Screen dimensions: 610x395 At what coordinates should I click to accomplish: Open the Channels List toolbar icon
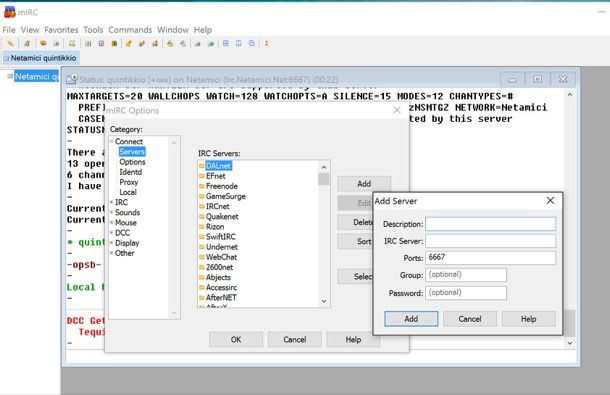[x=56, y=44]
